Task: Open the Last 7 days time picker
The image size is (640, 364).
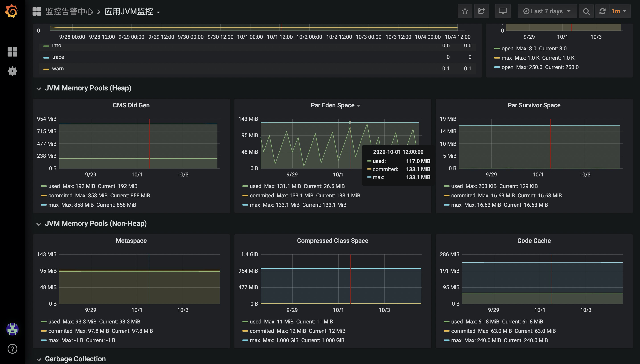Action: pyautogui.click(x=547, y=11)
